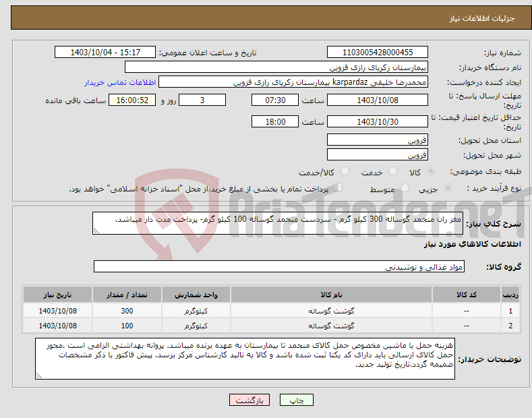
Task: Click the نام کالا column header
Action: [331, 295]
